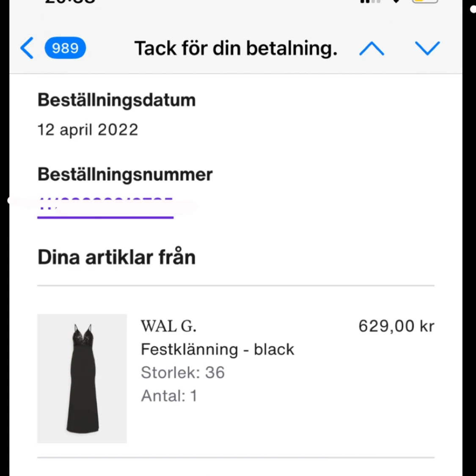Viewport: 476px width, 476px height.
Task: Tap the clock time in the status bar
Action: (x=70, y=2)
